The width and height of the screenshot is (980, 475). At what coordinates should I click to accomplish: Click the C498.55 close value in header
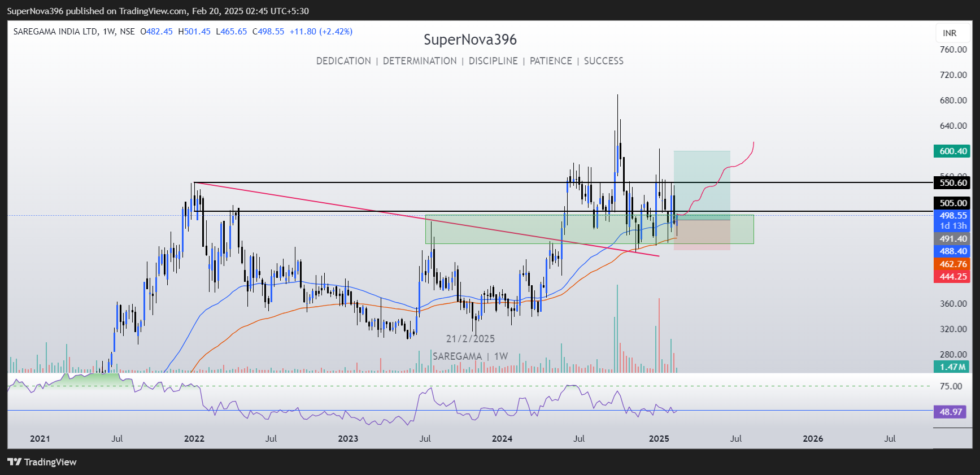268,32
